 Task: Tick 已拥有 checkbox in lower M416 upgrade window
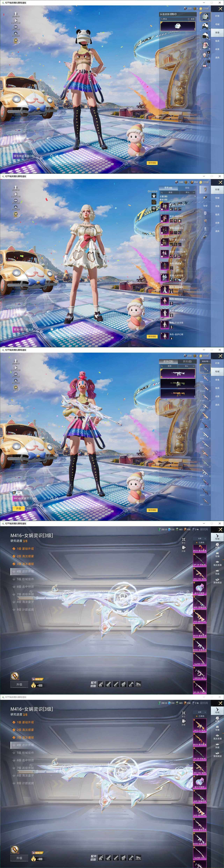[x=200, y=716]
